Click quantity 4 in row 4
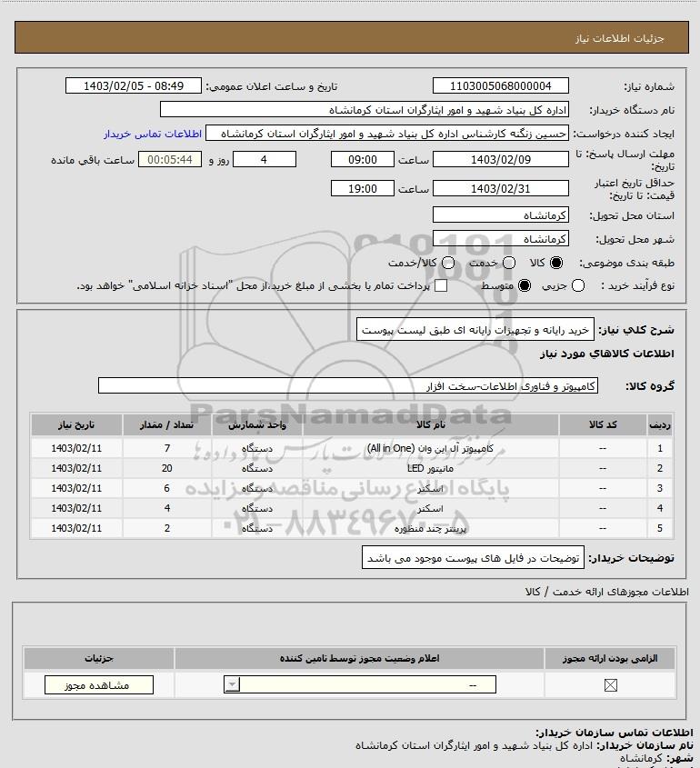The height and width of the screenshot is (768, 700). [x=167, y=508]
